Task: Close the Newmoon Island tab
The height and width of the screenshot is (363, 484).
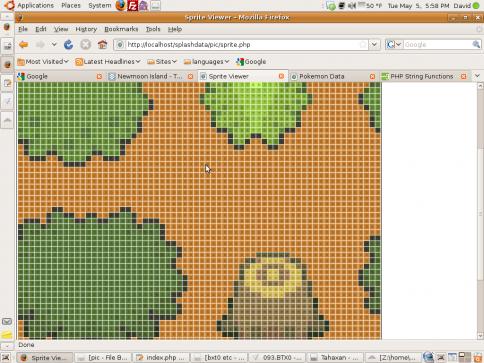Action: tap(190, 76)
